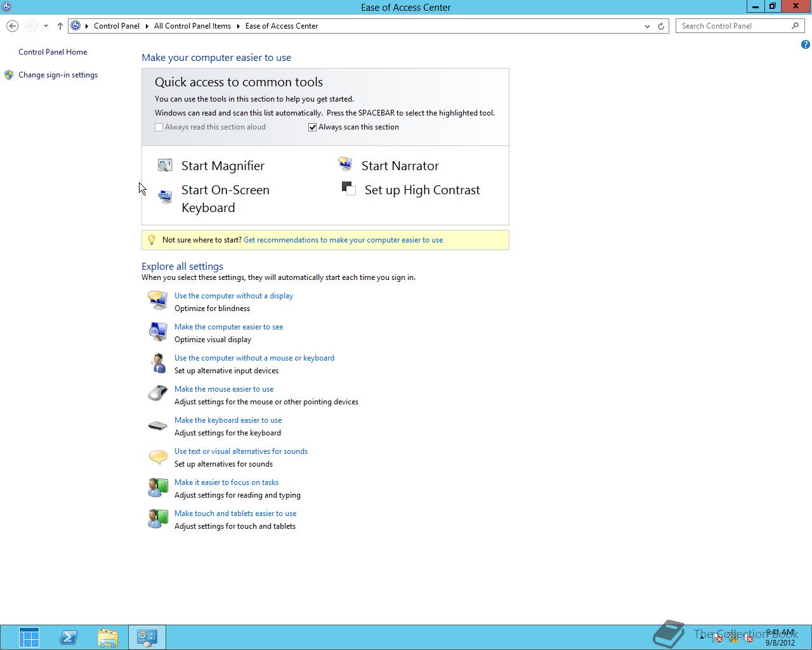Viewport: 812px width, 650px height.
Task: Open Help with the blue question mark
Action: [805, 44]
